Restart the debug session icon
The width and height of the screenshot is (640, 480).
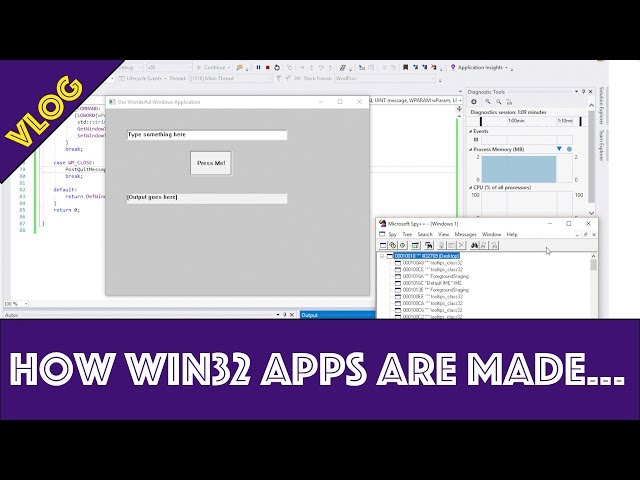pos(277,67)
